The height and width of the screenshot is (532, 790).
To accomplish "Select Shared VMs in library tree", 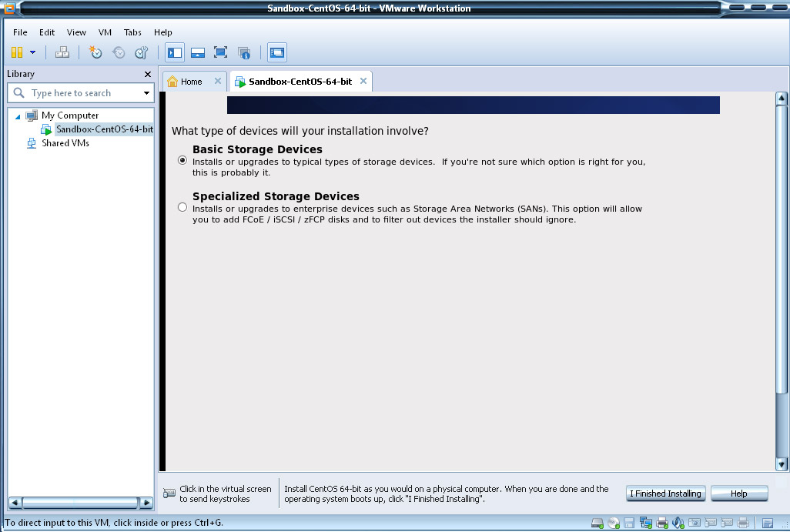I will tap(65, 143).
